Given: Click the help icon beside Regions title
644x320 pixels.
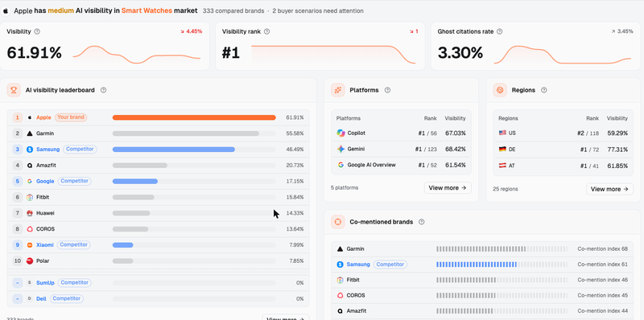Looking at the screenshot, I should 544,90.
